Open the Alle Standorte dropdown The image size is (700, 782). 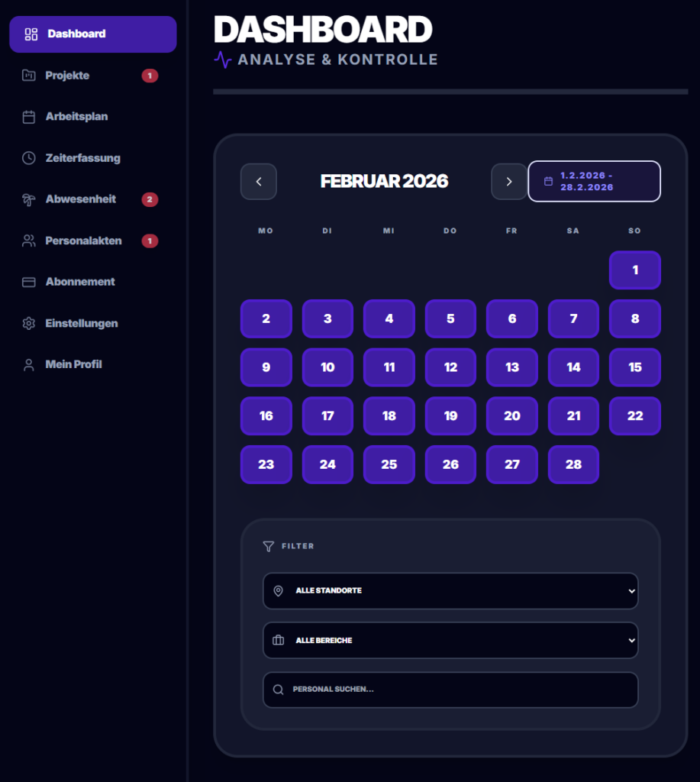coord(450,591)
